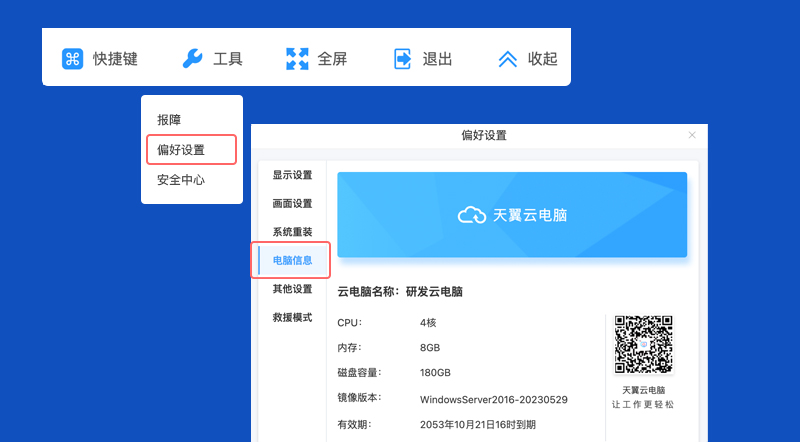Screen dimensions: 800x442
Task: Click the 让工作更轻松 slogan text
Action: (x=643, y=405)
